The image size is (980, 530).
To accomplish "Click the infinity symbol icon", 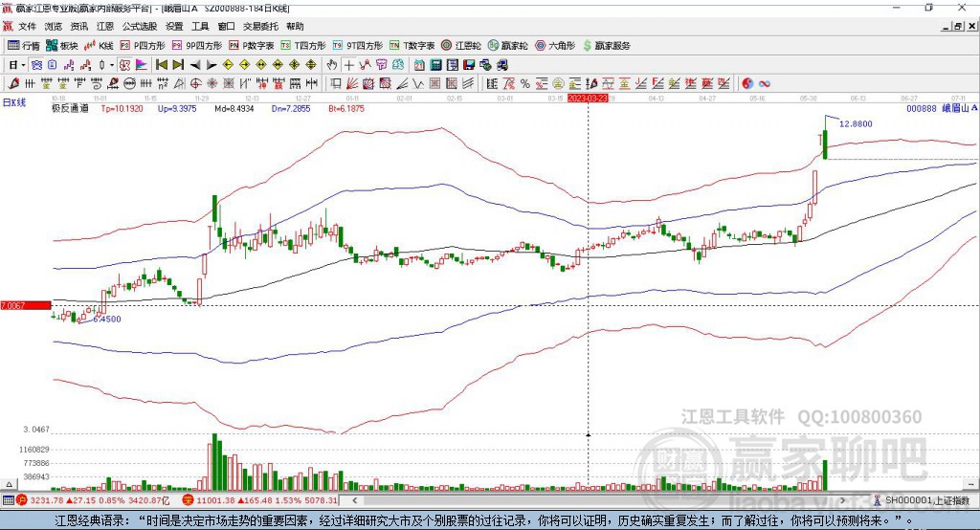I will [765, 83].
